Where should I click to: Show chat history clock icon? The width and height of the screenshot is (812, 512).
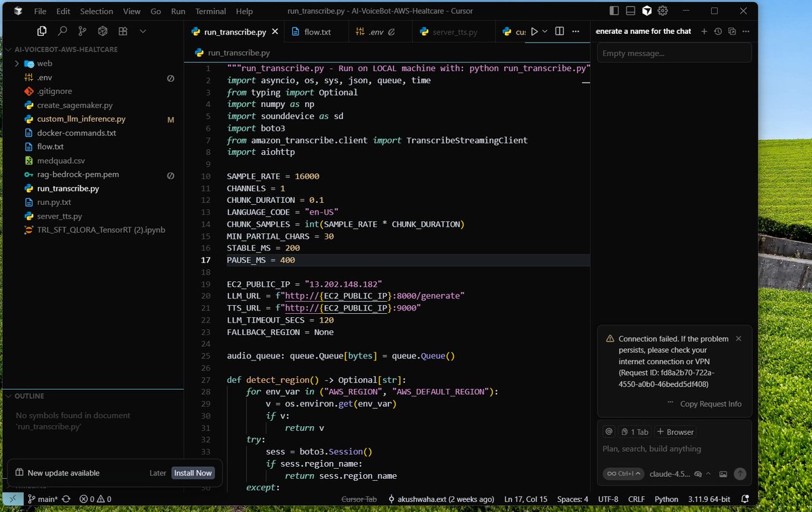click(718, 31)
